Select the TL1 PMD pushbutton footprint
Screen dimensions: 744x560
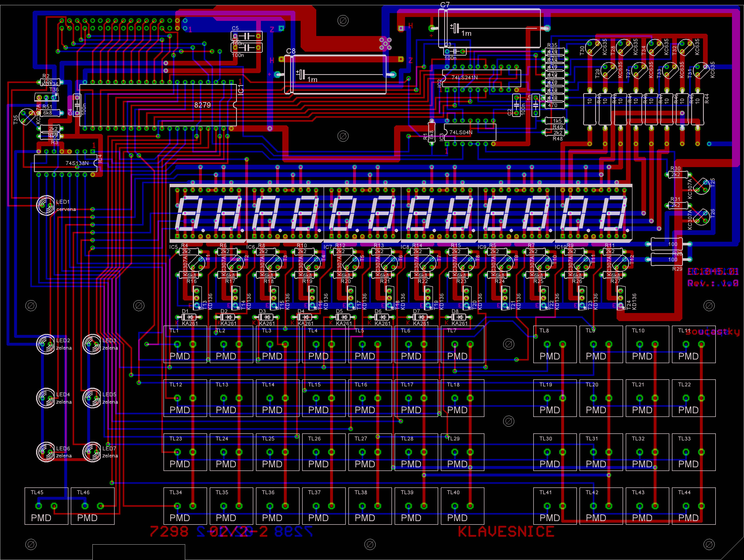[x=185, y=344]
